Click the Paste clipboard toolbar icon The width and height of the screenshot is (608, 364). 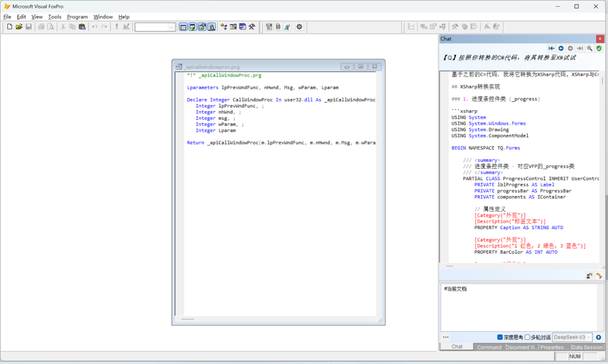(x=82, y=27)
